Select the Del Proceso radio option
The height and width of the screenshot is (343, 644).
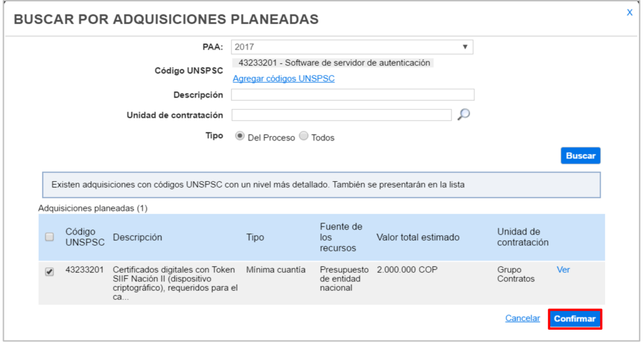tap(240, 137)
